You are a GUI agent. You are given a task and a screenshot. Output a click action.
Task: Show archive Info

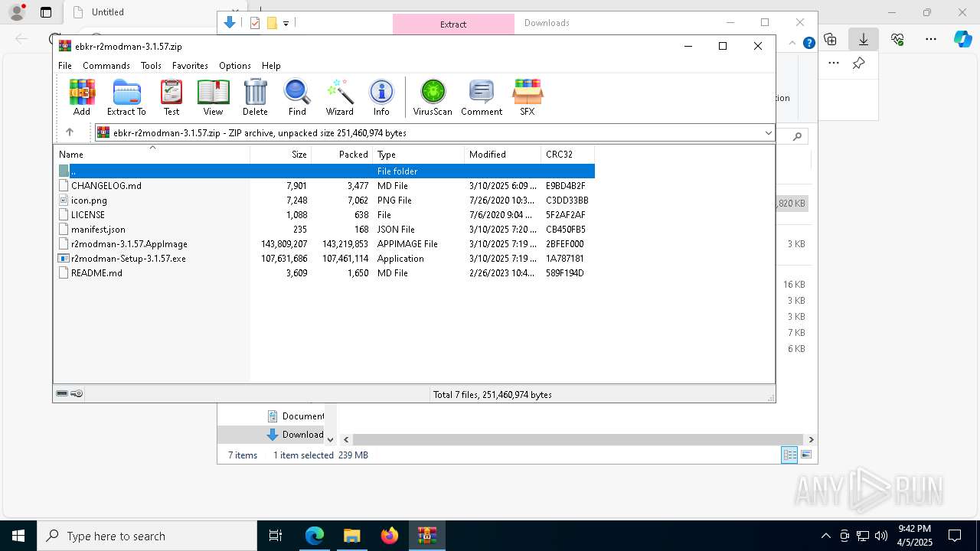(381, 97)
